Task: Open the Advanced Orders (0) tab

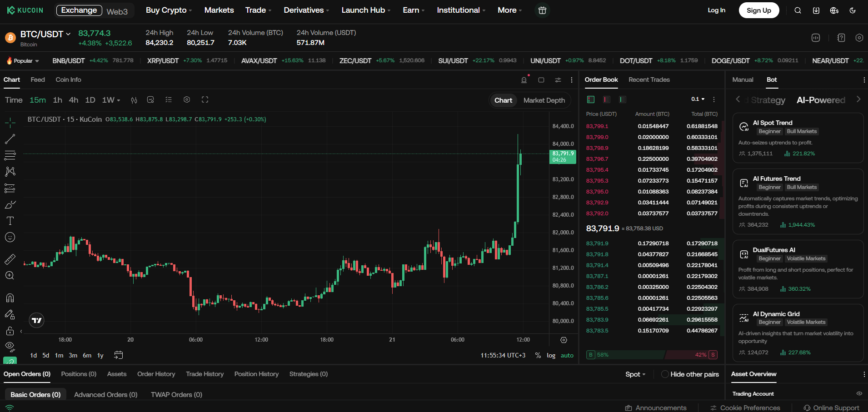Action: tap(105, 395)
